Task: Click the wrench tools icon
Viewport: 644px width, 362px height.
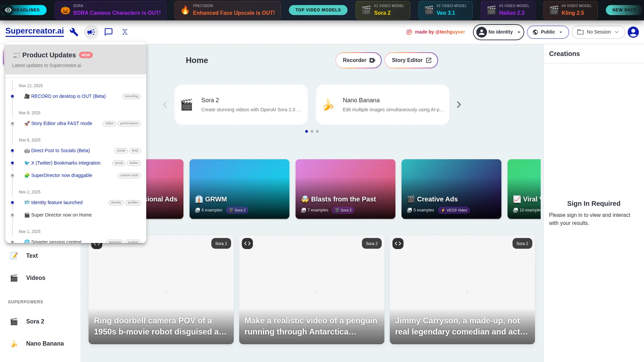Action: click(x=74, y=32)
